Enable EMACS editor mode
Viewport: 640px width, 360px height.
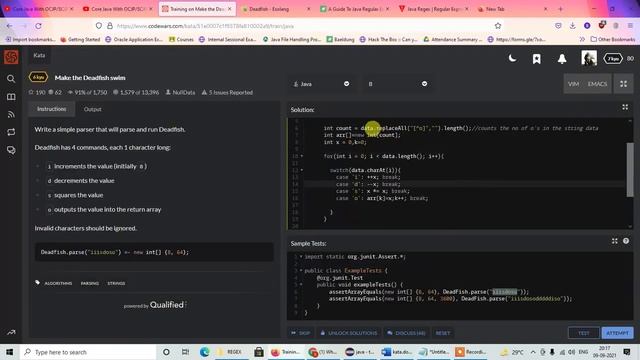click(x=597, y=84)
